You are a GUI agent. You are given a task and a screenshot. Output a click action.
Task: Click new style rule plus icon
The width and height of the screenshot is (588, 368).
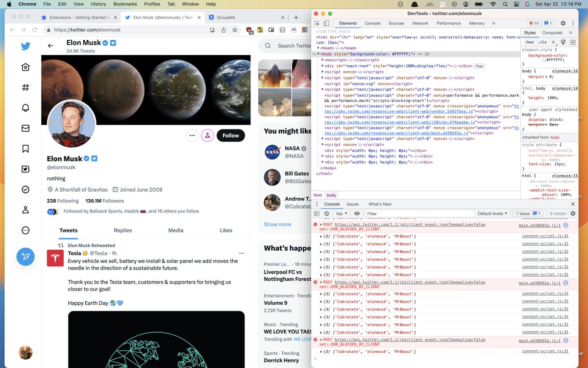click(554, 42)
